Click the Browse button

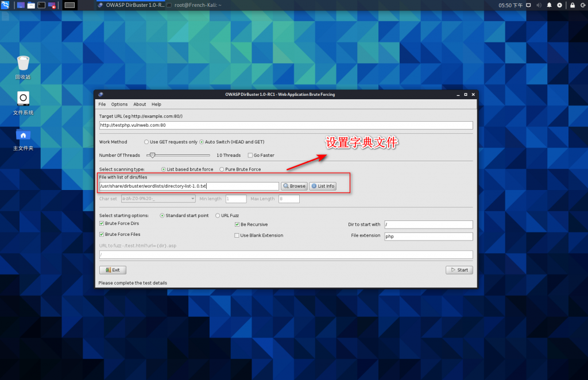[x=295, y=186]
